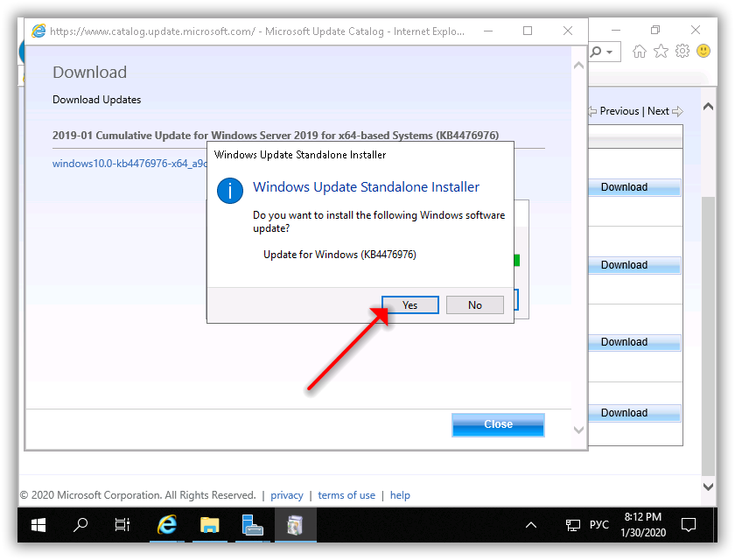Expand the address bar search dropdown arrow

tap(609, 52)
